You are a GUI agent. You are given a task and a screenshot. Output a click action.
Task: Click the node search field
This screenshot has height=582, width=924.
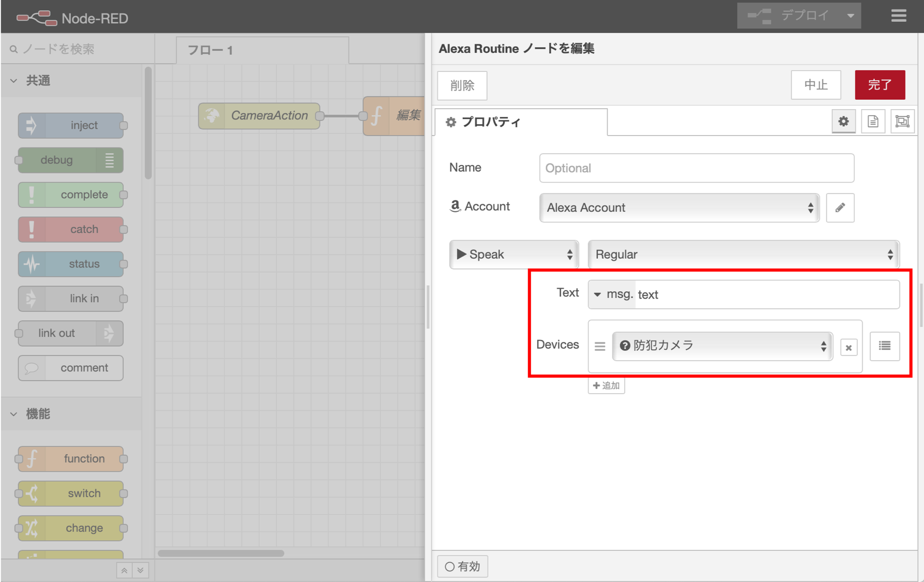coord(78,49)
